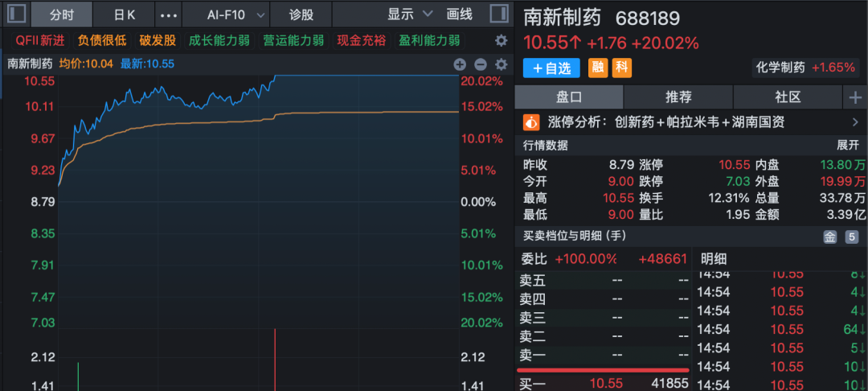Click the 破发股 tag
The image size is (868, 391).
click(158, 40)
